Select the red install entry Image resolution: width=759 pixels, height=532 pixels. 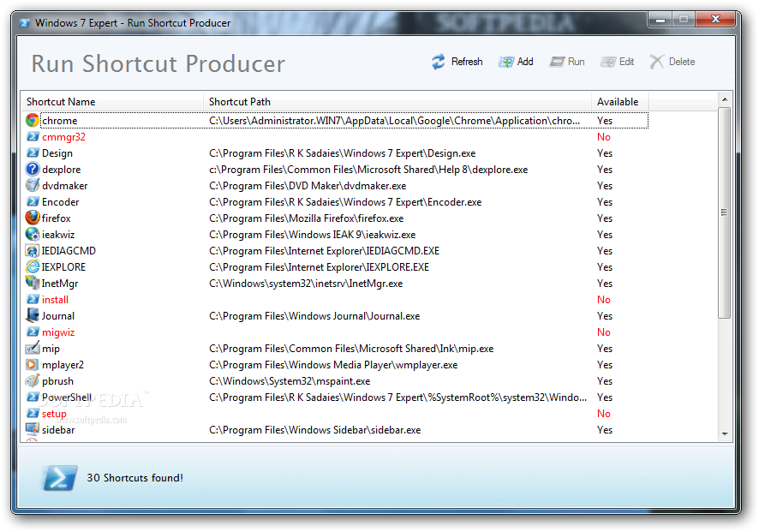[x=55, y=300]
